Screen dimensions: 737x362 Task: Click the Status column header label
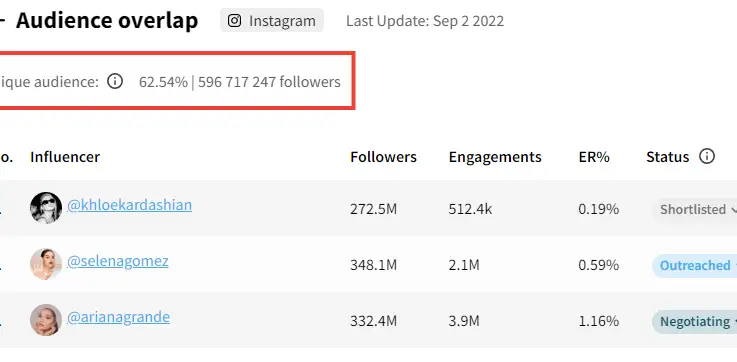tap(667, 157)
